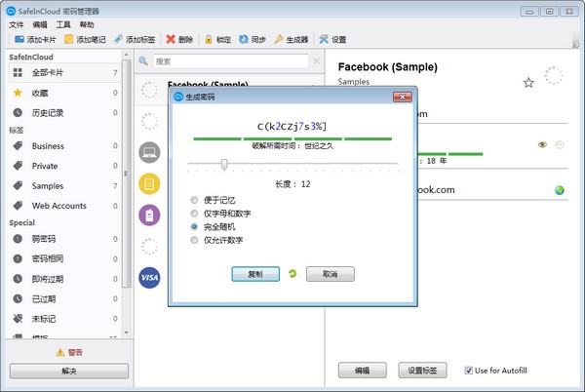Click the red Delete (删除) toolbar icon
Screen dimensions: 585x392
point(171,39)
